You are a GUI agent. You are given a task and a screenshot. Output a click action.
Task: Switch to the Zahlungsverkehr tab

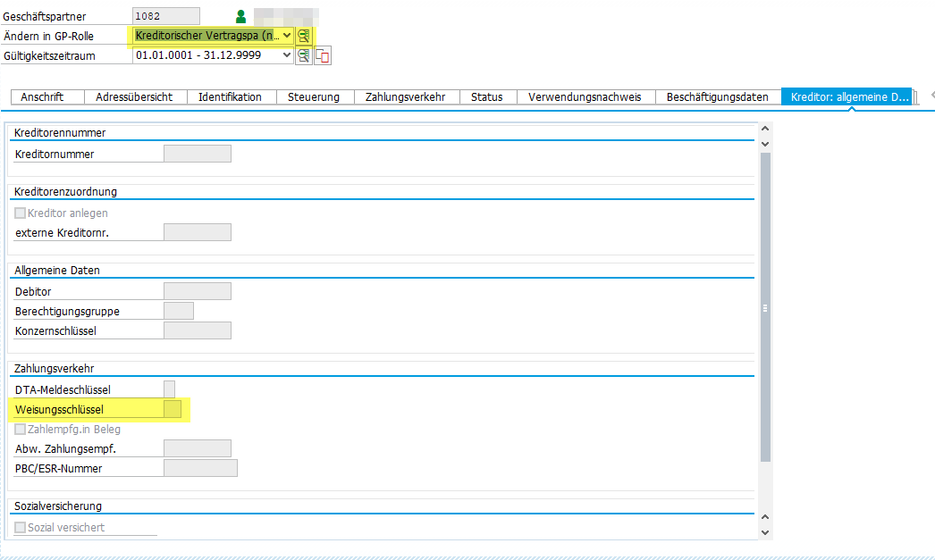coord(405,96)
